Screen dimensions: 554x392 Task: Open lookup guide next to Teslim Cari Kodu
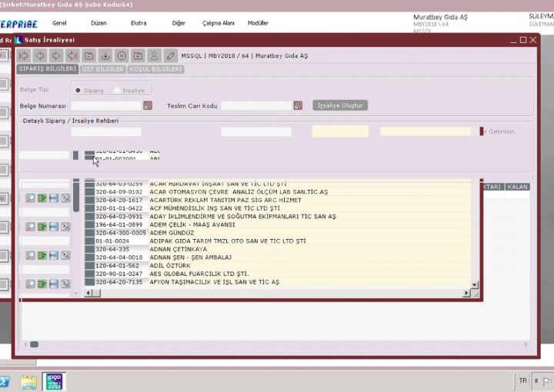click(x=298, y=105)
